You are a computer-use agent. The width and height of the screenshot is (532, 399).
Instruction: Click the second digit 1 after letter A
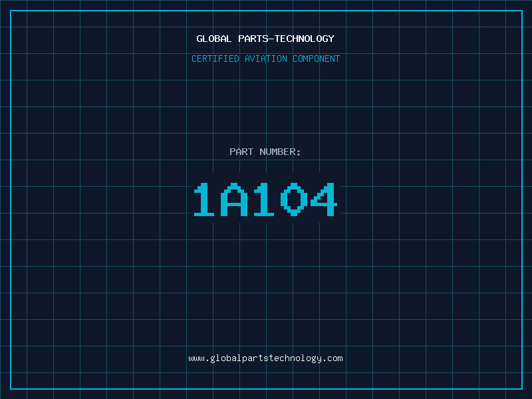(x=265, y=200)
